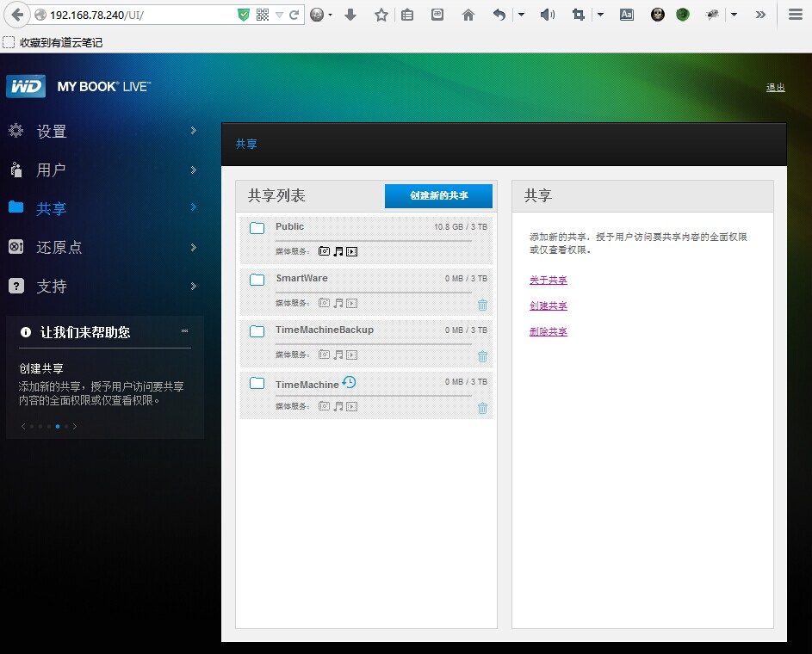Expand the 设置 chevron arrow
This screenshot has width=812, height=654.
click(x=193, y=131)
